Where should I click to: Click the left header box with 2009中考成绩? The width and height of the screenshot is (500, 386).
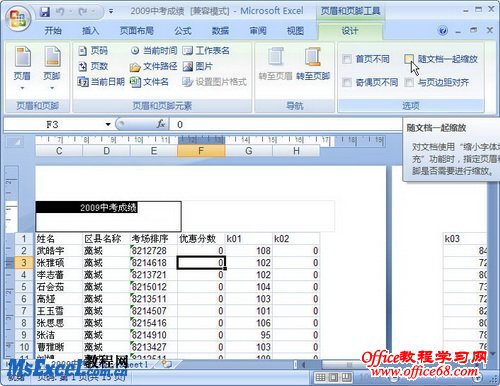point(108,216)
